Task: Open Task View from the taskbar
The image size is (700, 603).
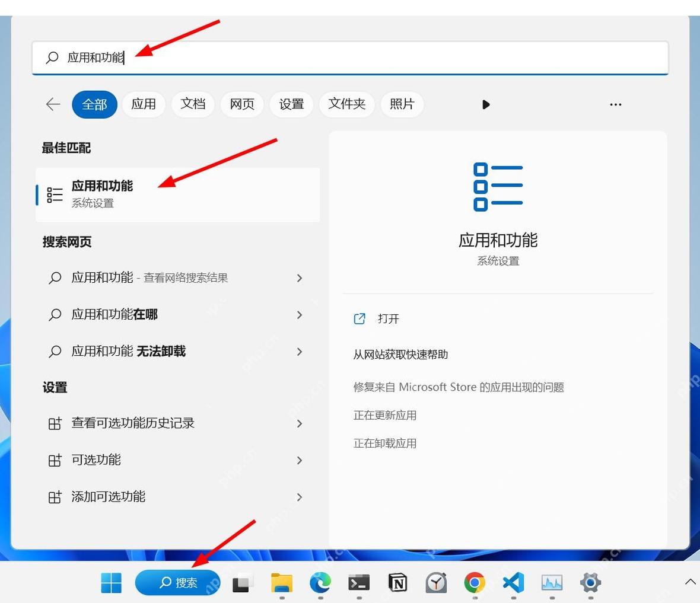Action: coord(243,582)
